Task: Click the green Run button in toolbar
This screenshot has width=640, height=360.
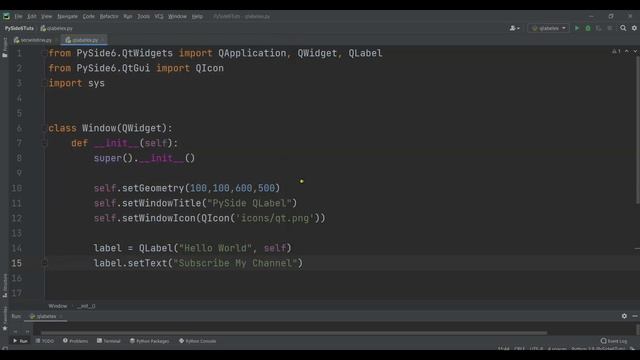Action: coord(577,28)
